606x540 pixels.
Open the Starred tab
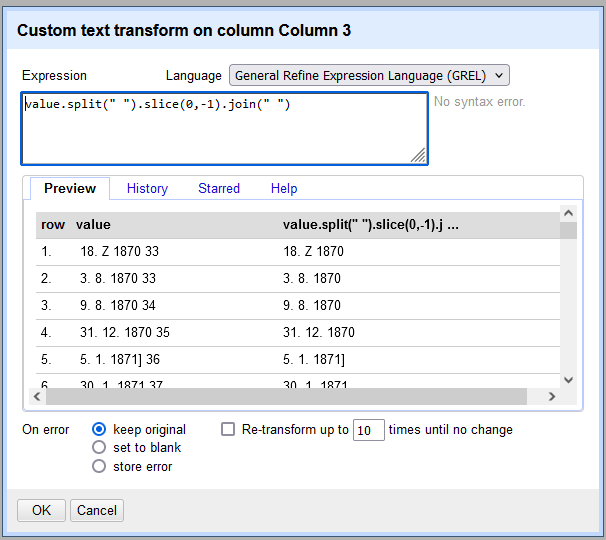point(219,188)
